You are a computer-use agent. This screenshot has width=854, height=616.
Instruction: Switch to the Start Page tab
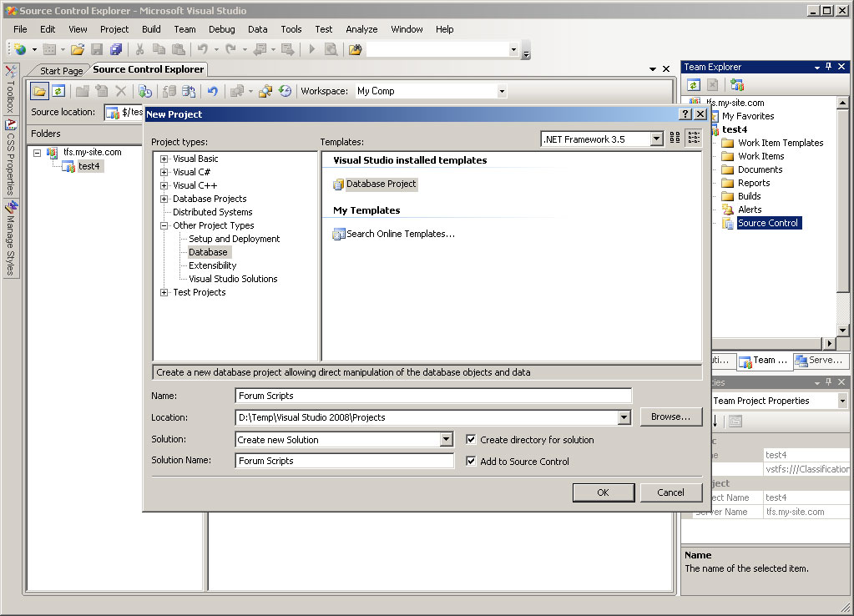pos(62,71)
